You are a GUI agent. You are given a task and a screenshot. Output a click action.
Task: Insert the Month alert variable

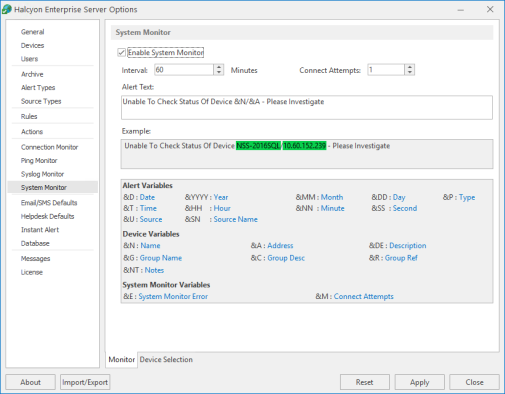pyautogui.click(x=332, y=197)
